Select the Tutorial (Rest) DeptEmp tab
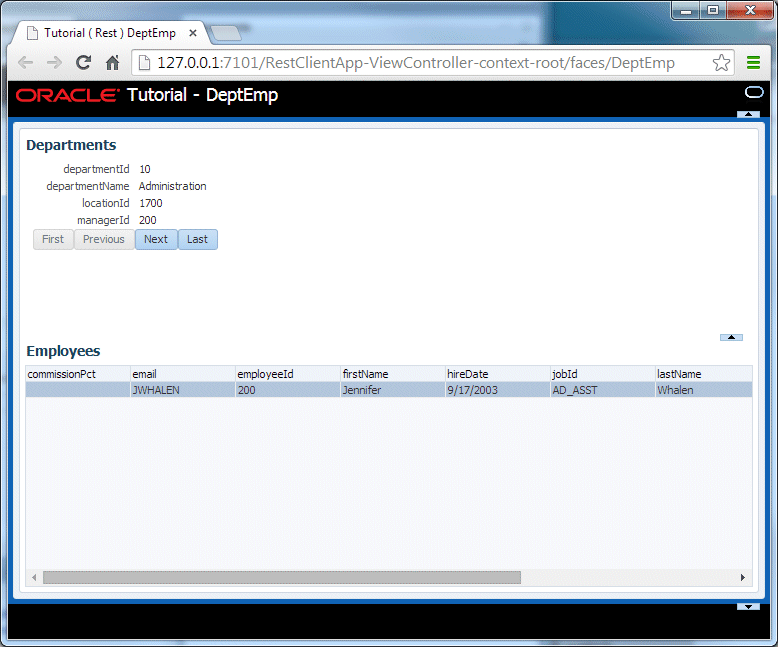The width and height of the screenshot is (778, 647). (110, 33)
